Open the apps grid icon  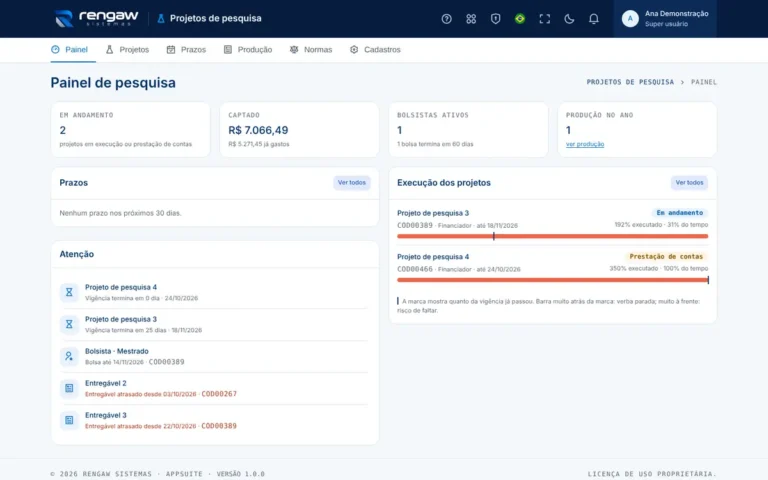point(471,19)
